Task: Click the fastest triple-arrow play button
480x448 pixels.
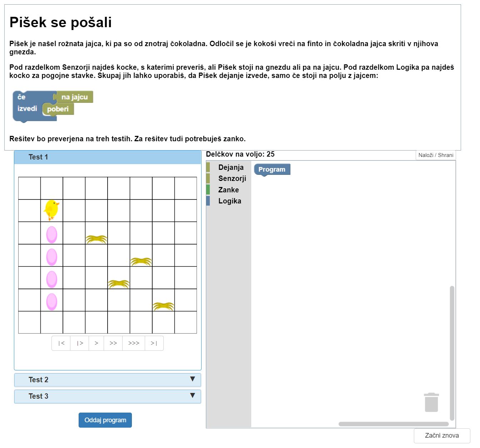Action: 134,343
